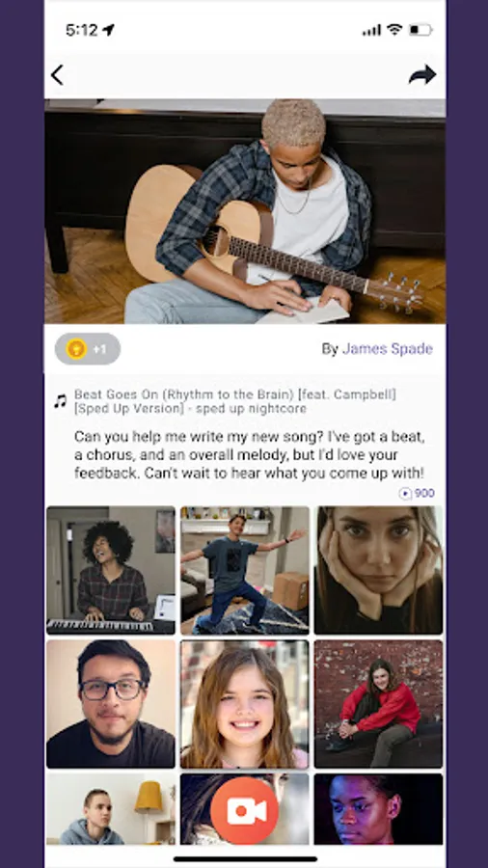The height and width of the screenshot is (868, 488).
Task: Open the guitar player main video
Action: tap(245, 211)
